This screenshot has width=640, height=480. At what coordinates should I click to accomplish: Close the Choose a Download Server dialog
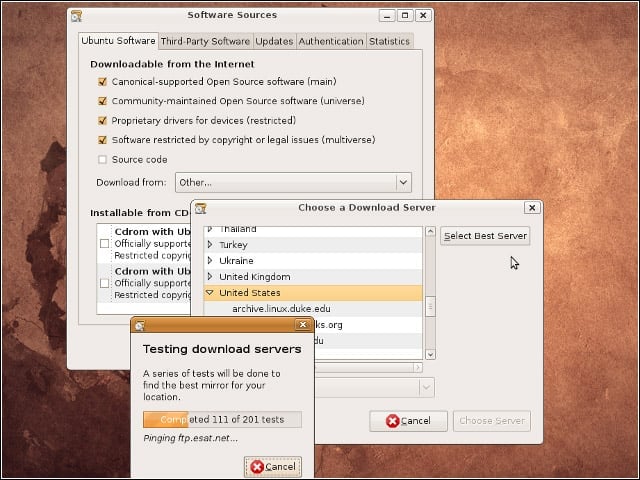click(532, 208)
